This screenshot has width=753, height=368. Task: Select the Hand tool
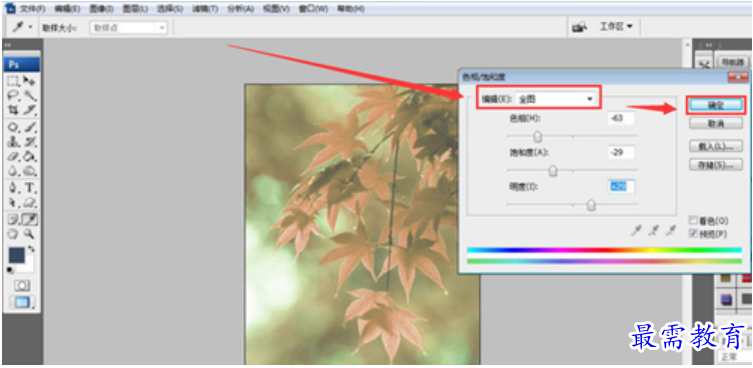pyautogui.click(x=13, y=234)
